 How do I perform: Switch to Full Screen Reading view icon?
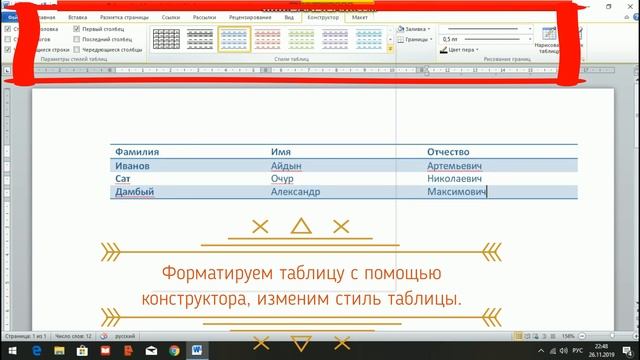[527, 336]
